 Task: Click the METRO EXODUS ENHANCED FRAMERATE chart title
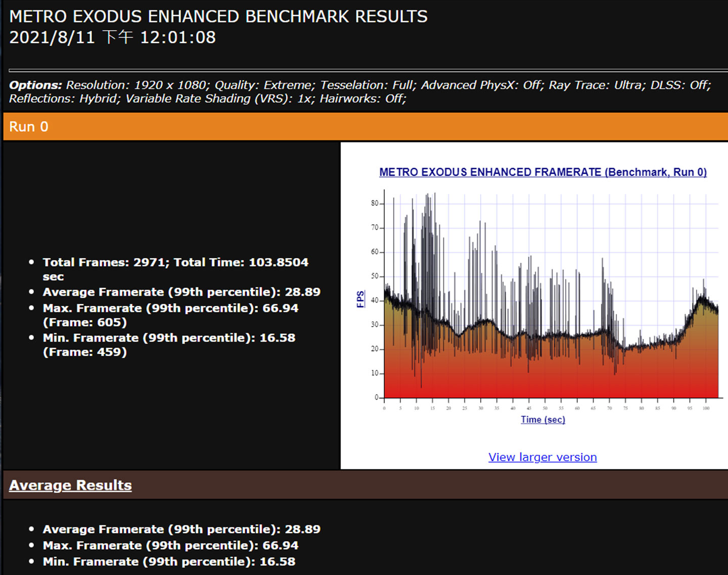click(542, 172)
